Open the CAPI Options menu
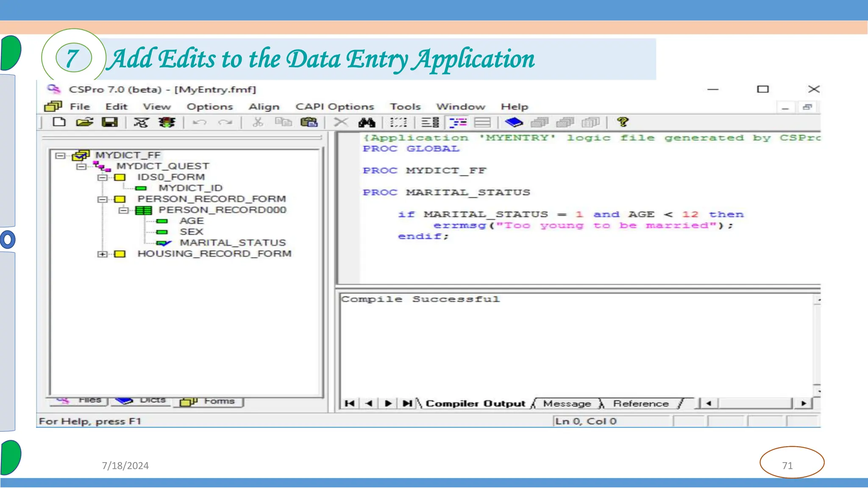Viewport: 868px width, 488px height. [x=335, y=107]
